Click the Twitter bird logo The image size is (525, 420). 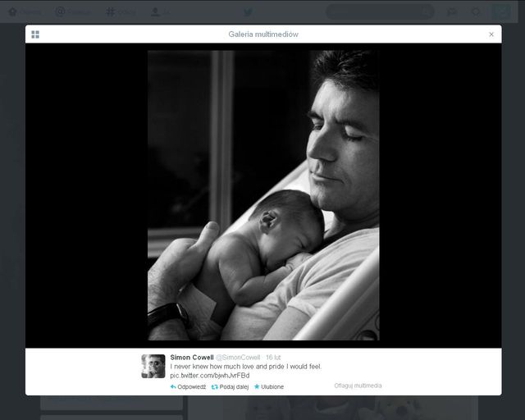click(248, 12)
